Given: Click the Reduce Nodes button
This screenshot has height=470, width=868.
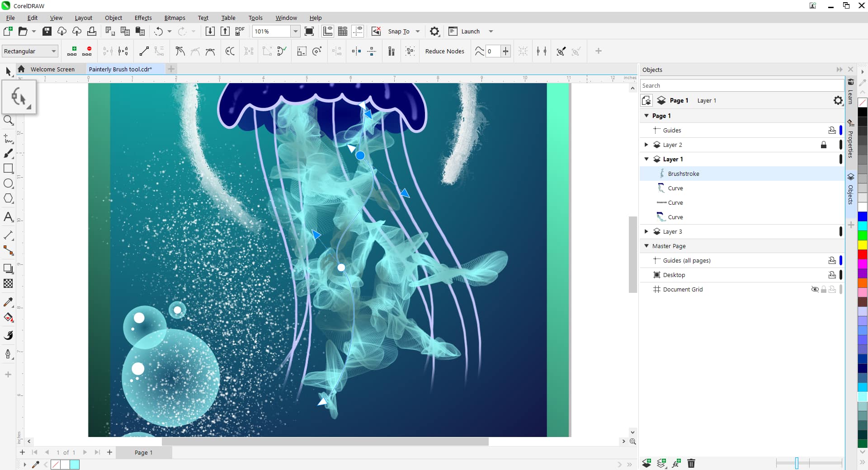Looking at the screenshot, I should 444,51.
